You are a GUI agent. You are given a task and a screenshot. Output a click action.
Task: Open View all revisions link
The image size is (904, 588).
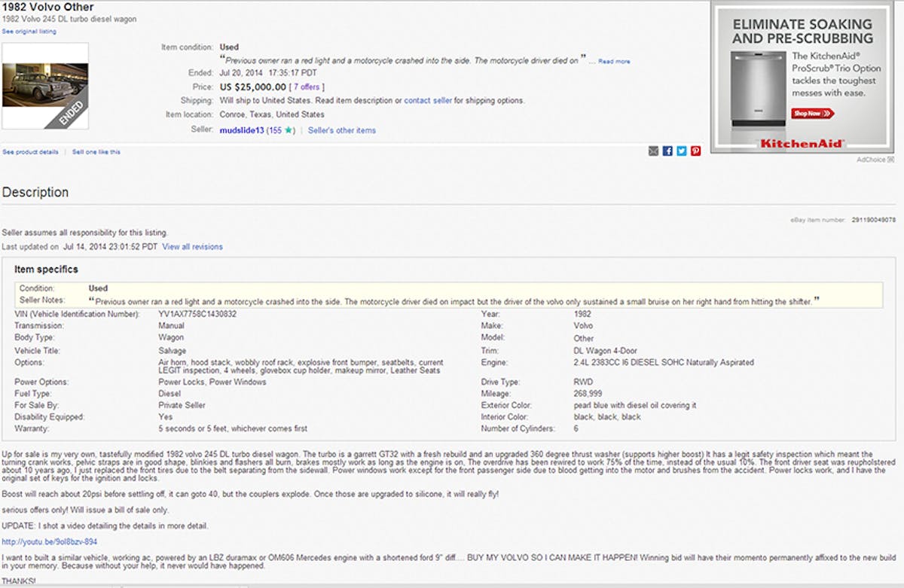(x=192, y=247)
